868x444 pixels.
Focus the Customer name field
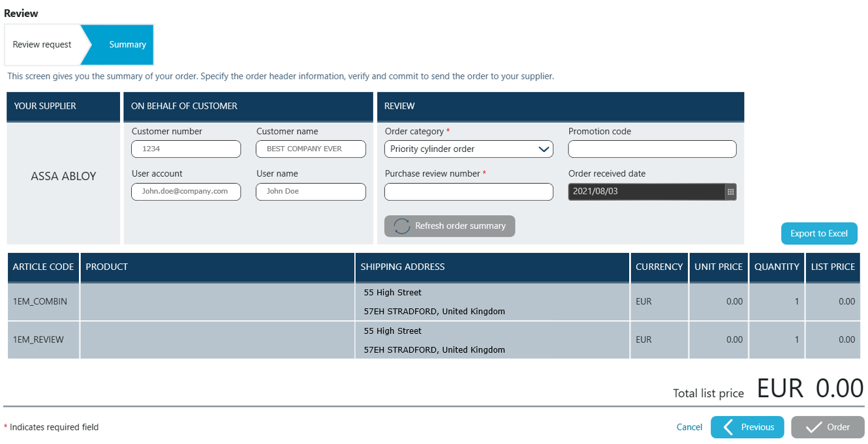[x=311, y=149]
